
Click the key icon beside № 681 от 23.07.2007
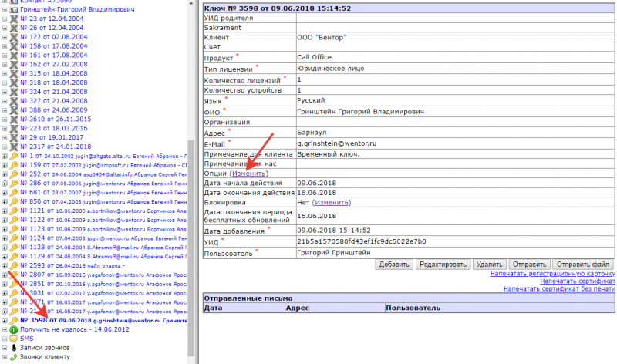pyautogui.click(x=14, y=193)
